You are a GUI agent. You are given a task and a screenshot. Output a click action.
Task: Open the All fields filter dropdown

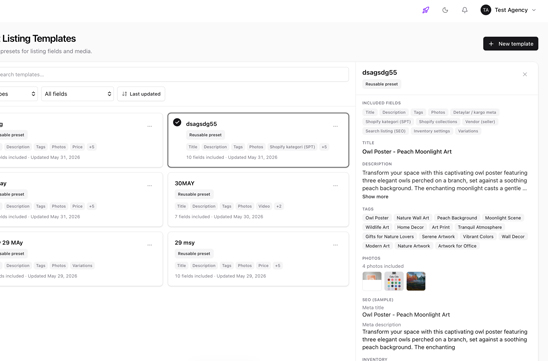tap(78, 94)
